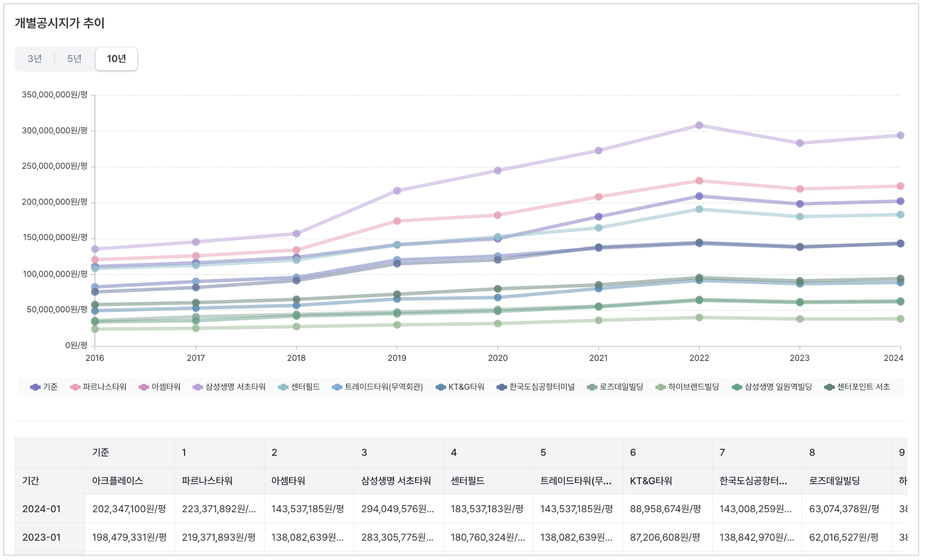Click the 아크플레이스 column header
The width and height of the screenshot is (925, 560).
click(118, 481)
